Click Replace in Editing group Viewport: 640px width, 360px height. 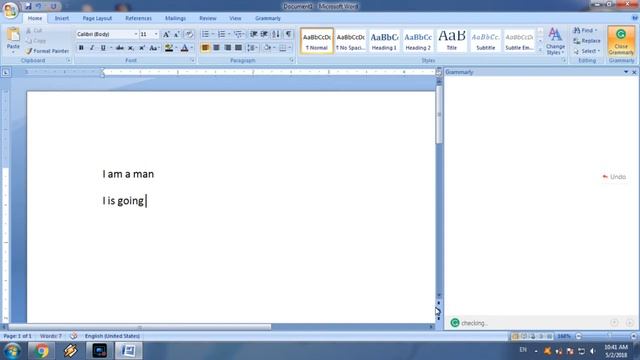click(x=587, y=41)
